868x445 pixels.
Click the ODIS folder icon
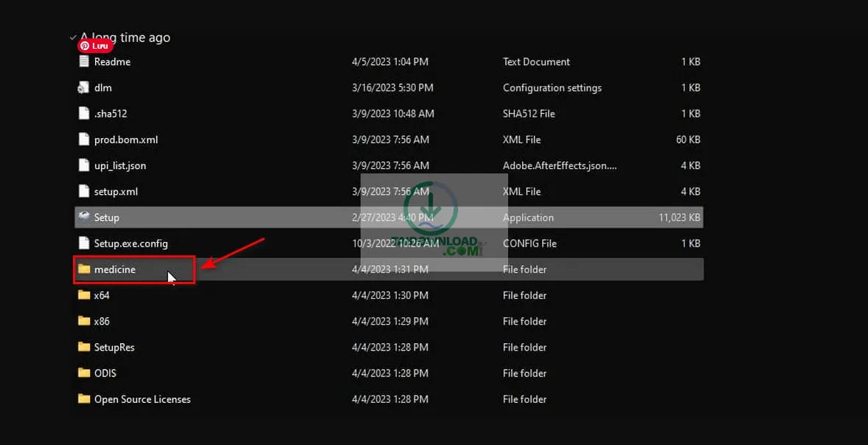[84, 373]
